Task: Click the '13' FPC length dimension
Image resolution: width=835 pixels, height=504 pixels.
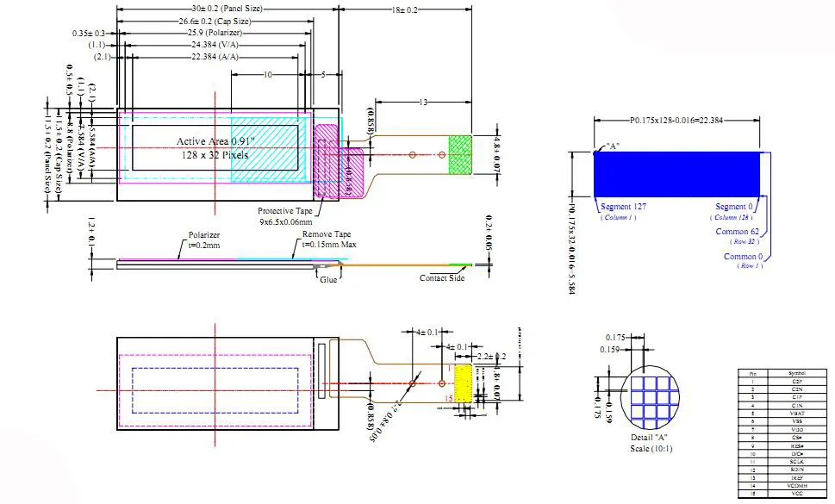Action: click(423, 103)
